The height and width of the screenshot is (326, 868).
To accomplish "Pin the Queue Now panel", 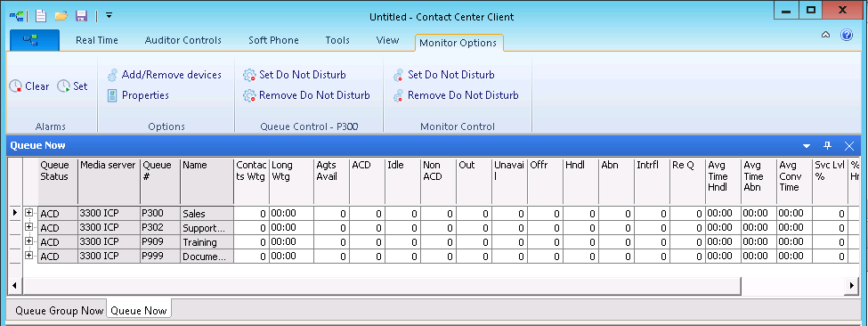I will pyautogui.click(x=828, y=145).
